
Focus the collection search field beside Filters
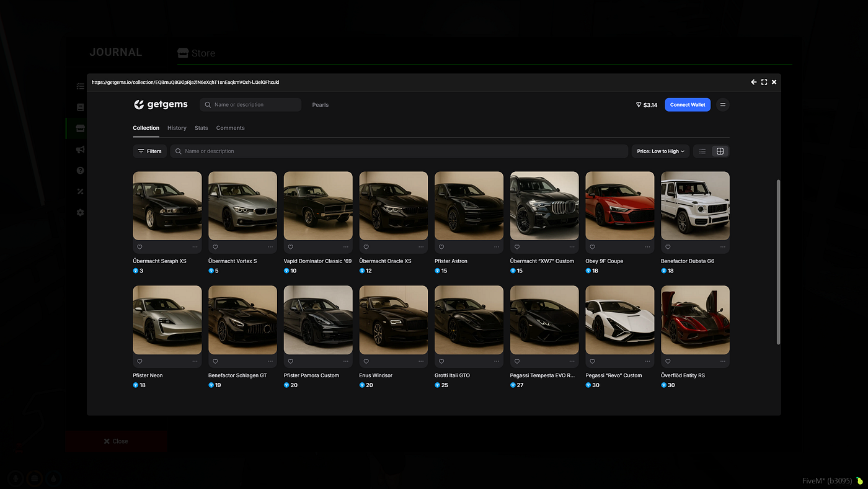399,151
